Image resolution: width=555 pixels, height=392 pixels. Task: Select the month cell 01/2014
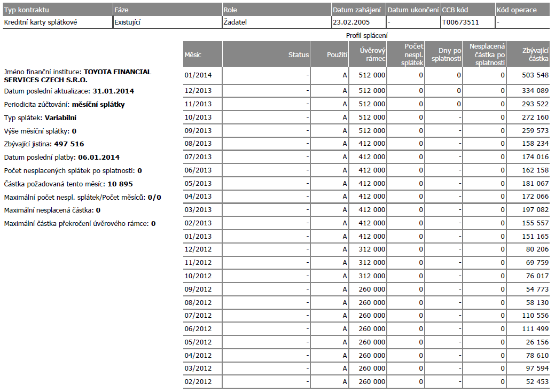point(202,75)
